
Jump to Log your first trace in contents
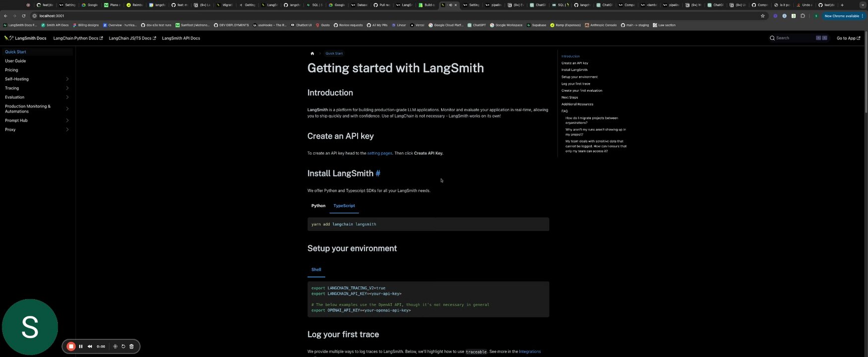pos(576,84)
